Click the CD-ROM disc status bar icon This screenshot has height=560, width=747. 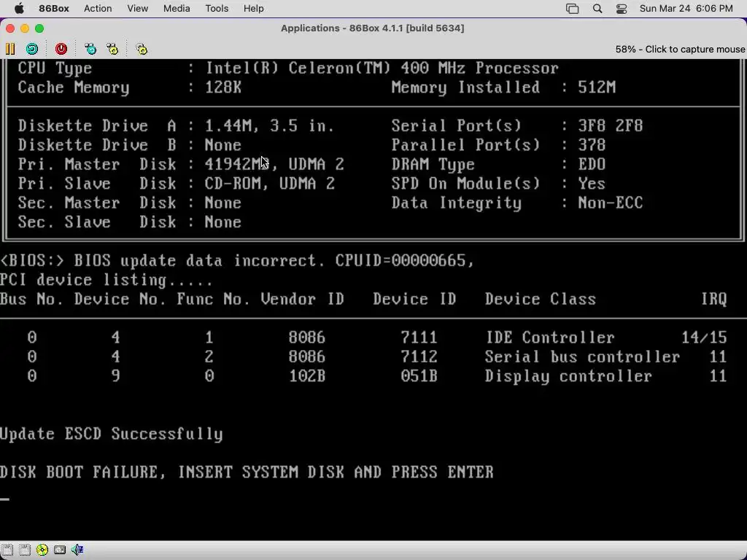pos(42,550)
